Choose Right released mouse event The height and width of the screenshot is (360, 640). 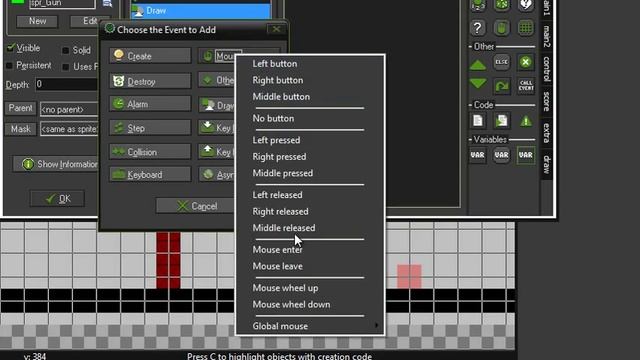pyautogui.click(x=280, y=211)
